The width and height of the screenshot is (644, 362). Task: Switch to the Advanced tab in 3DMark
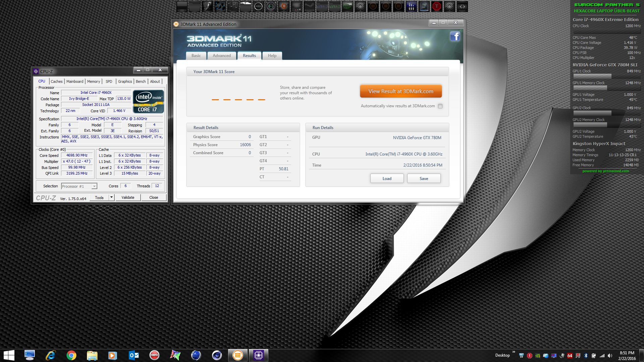[222, 56]
